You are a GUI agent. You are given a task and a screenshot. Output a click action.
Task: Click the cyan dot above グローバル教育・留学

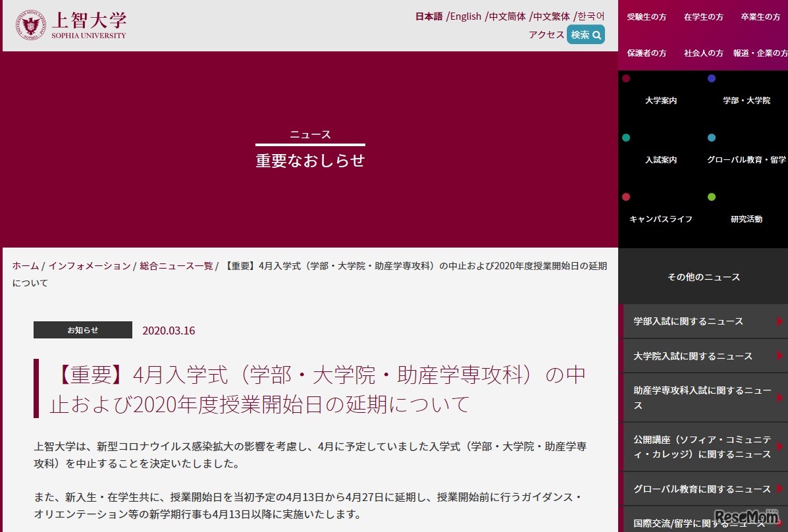(x=712, y=138)
